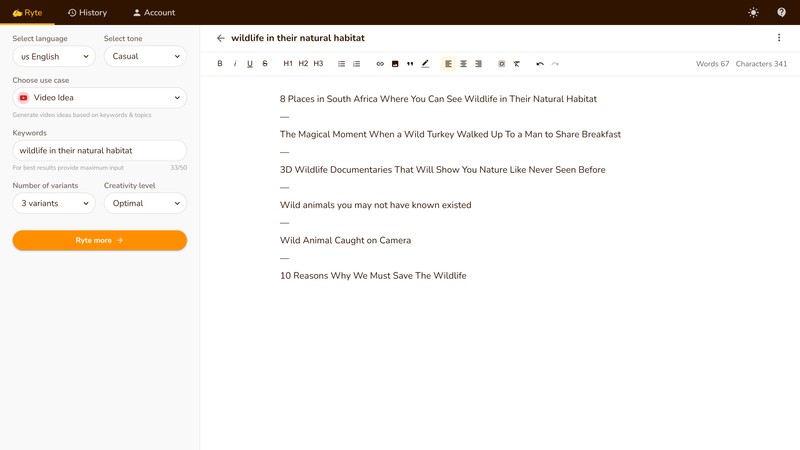Insert a hyperlink using link icon
Image resolution: width=800 pixels, height=450 pixels.
pos(380,64)
